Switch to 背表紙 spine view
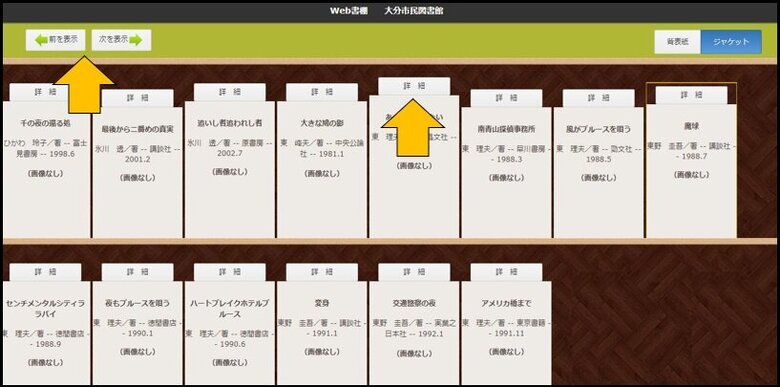 click(x=678, y=42)
